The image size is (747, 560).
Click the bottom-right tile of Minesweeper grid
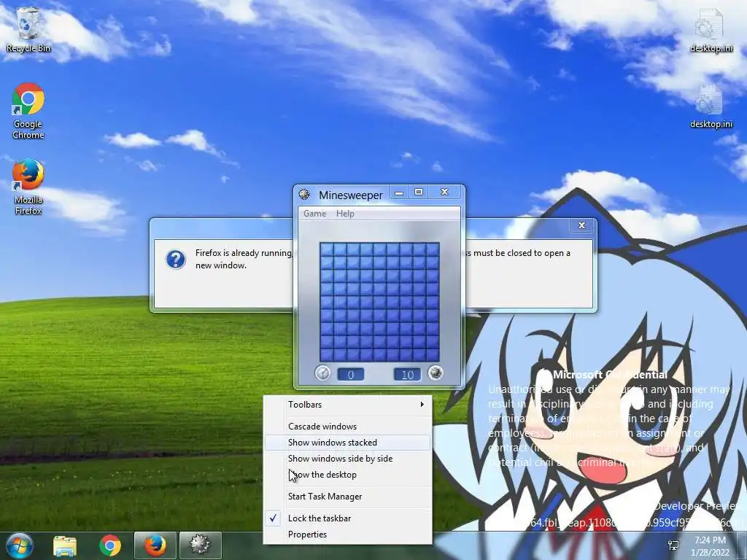(x=433, y=355)
